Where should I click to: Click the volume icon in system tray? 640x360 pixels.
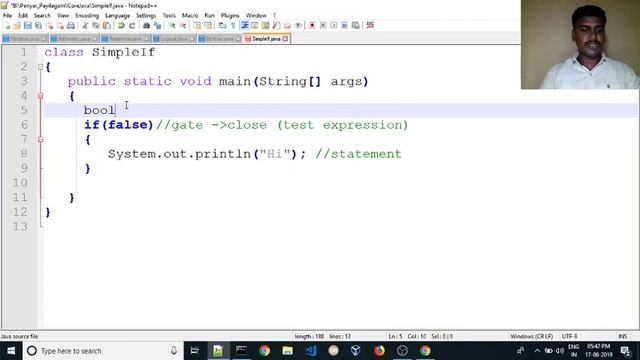click(560, 351)
